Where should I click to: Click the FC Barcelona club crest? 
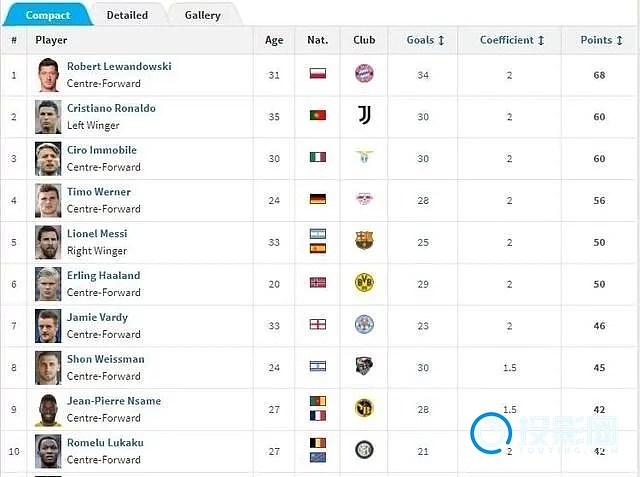click(364, 240)
